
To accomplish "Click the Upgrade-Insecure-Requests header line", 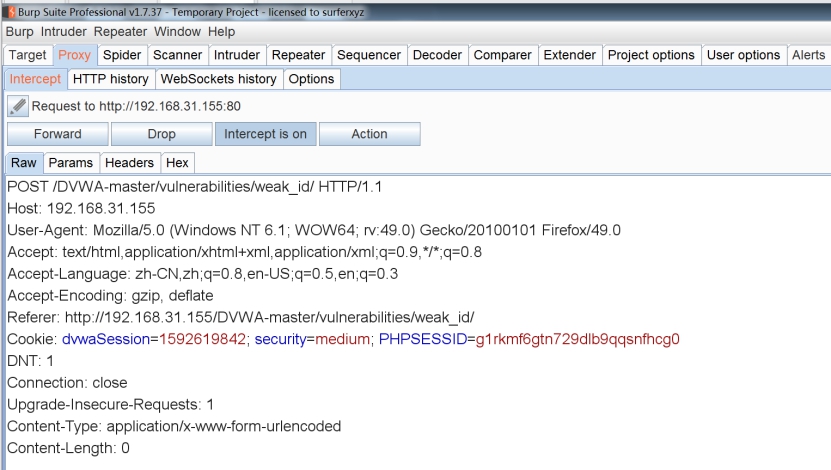I will 110,405.
